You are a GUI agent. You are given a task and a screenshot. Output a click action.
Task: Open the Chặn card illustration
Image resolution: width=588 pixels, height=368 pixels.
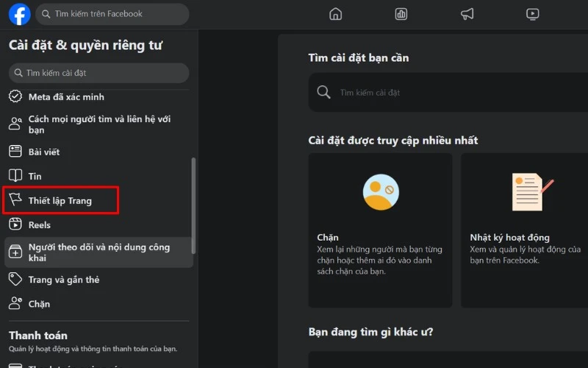coord(381,192)
